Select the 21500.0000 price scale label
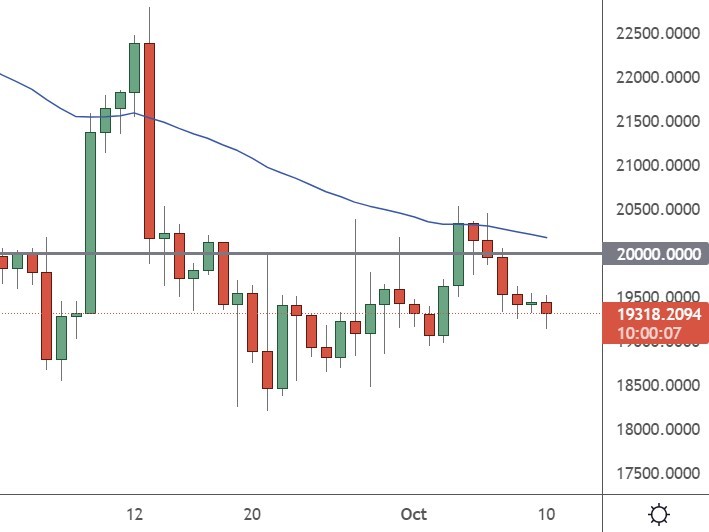 coord(656,122)
